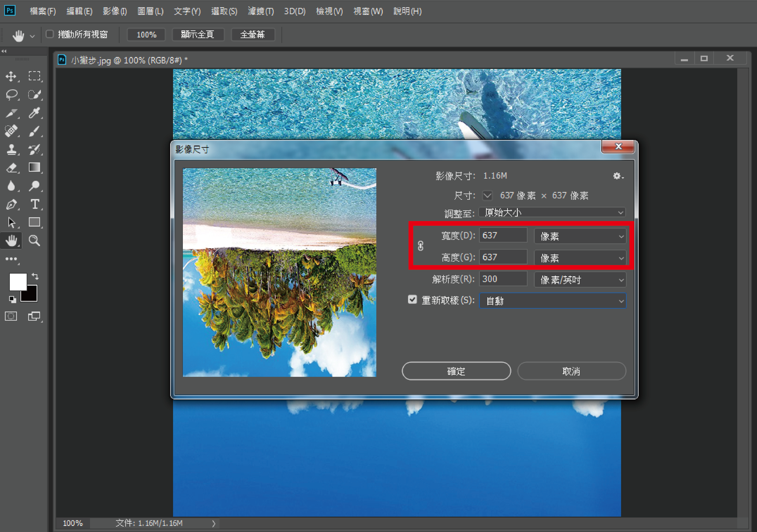757x532 pixels.
Task: Select the Pen tool
Action: point(11,205)
